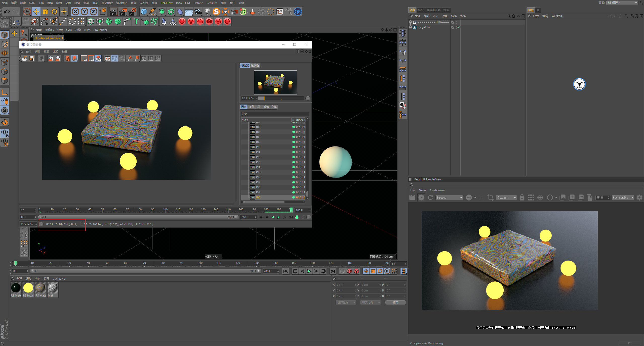
Task: Click the snowflake freeze icon in RenderView
Action: click(x=540, y=197)
